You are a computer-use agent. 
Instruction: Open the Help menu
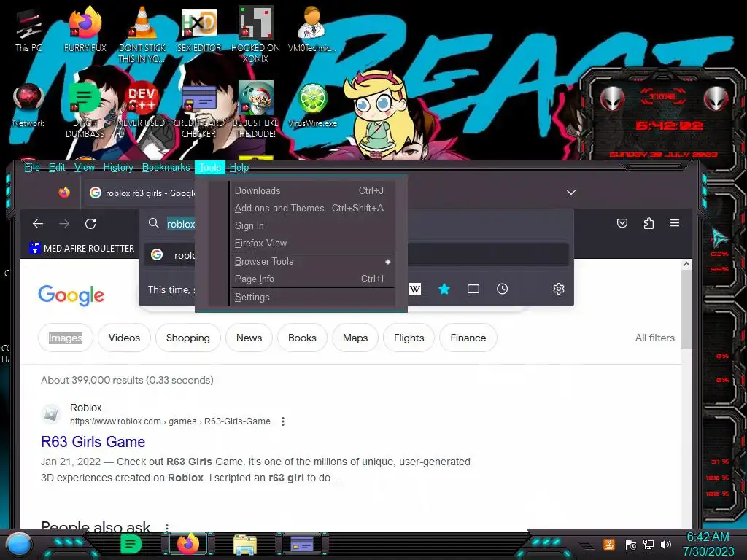point(239,167)
